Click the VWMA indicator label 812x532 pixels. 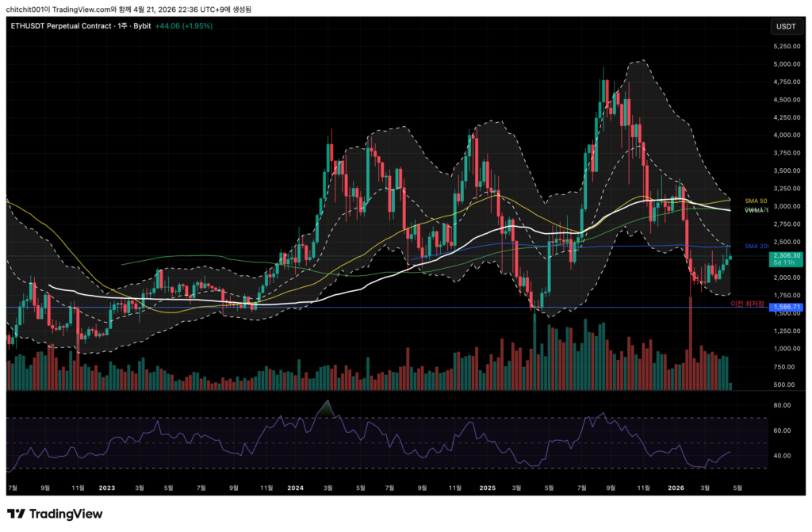755,210
